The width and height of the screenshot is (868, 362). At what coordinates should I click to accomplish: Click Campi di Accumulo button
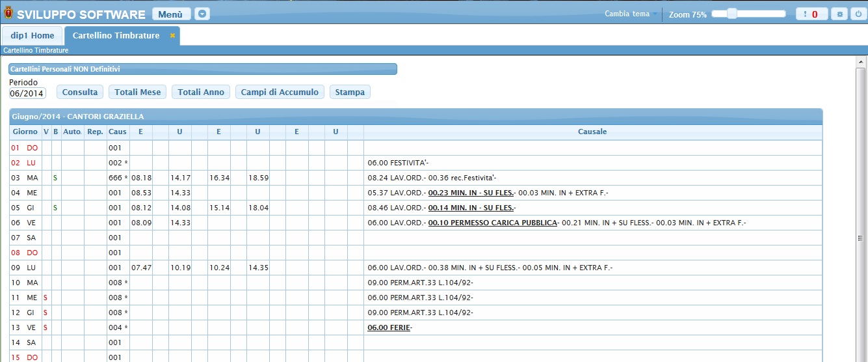pos(280,92)
